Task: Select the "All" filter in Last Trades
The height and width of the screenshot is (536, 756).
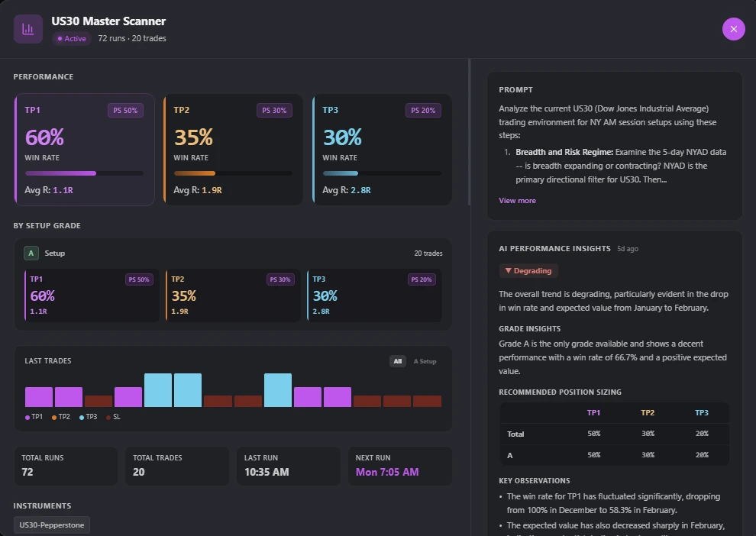Action: coord(398,360)
